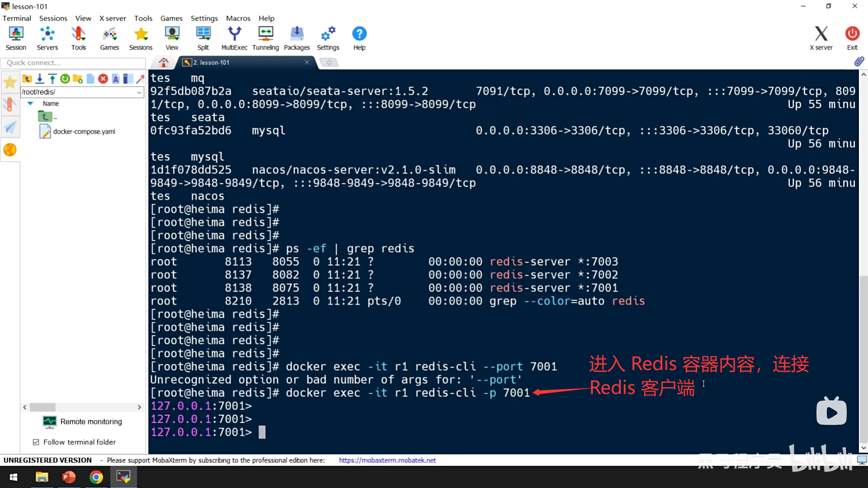Click download arrow icon in SFTP toolbar
The image size is (868, 488).
(40, 79)
